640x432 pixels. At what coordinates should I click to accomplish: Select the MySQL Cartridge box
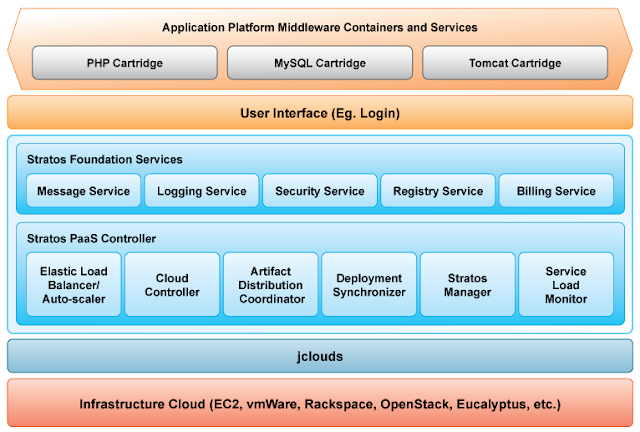tap(320, 63)
